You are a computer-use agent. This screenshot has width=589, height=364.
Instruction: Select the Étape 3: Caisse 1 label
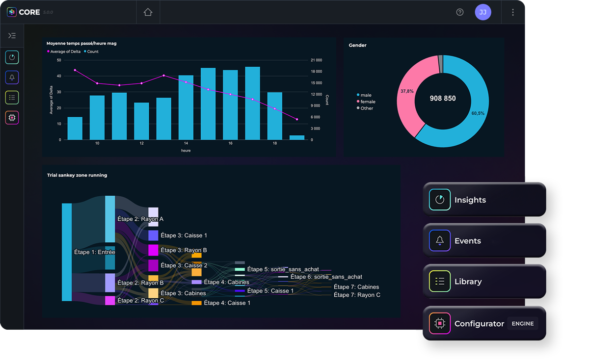pyautogui.click(x=184, y=235)
